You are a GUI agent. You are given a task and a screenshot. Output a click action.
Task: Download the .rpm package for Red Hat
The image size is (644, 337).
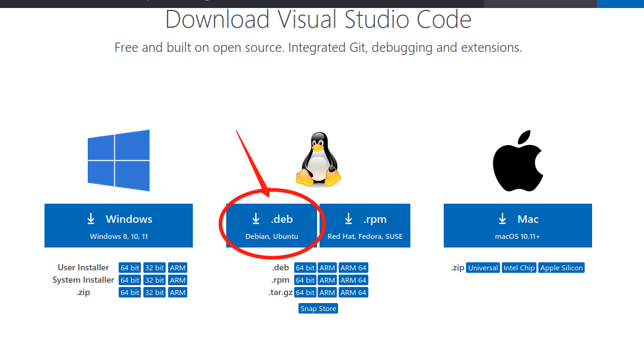(365, 225)
